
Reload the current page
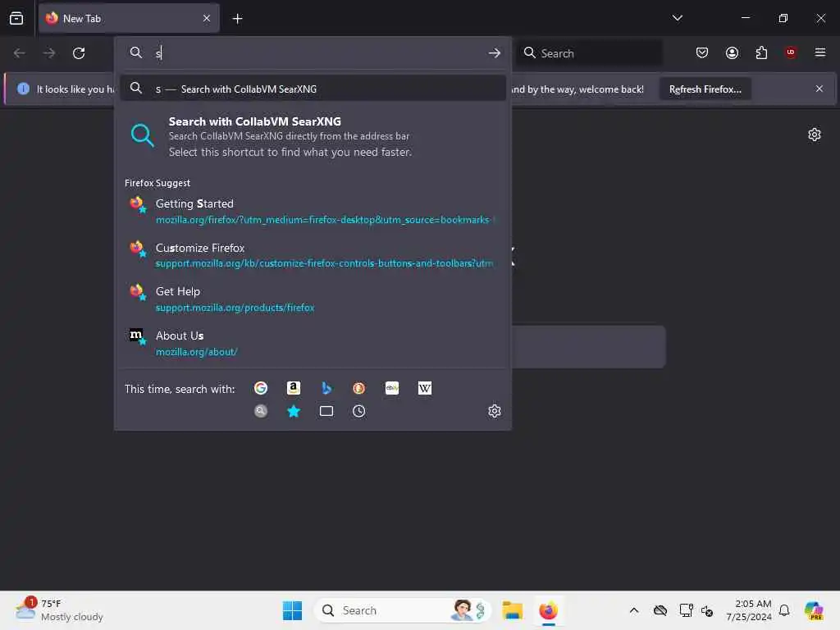(79, 53)
